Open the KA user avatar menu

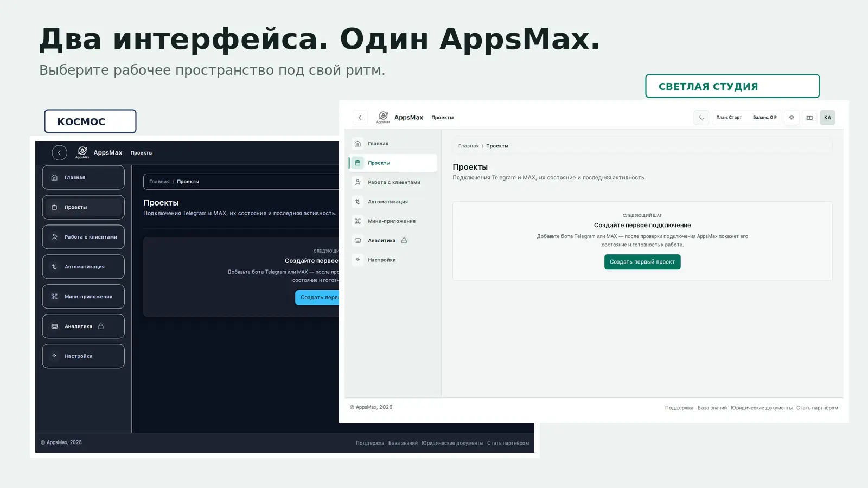tap(827, 118)
